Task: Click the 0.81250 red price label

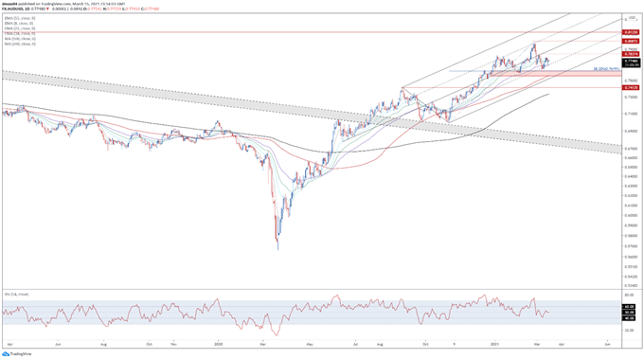Action: point(632,32)
